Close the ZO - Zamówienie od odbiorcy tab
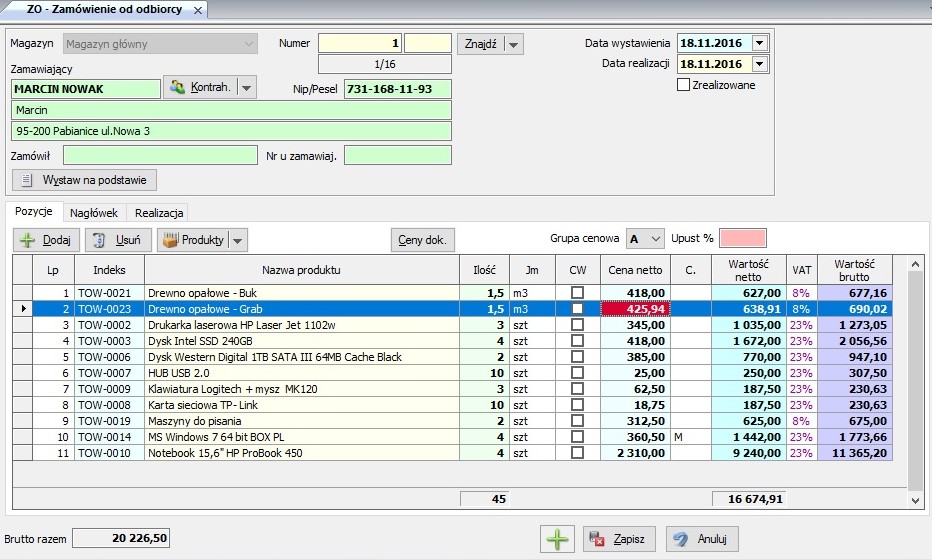 pos(198,10)
